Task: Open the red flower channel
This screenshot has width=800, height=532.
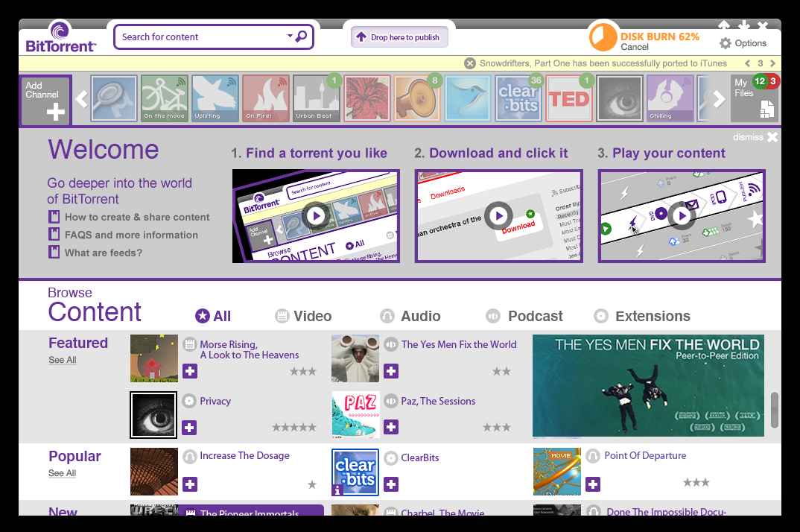Action: (366, 98)
